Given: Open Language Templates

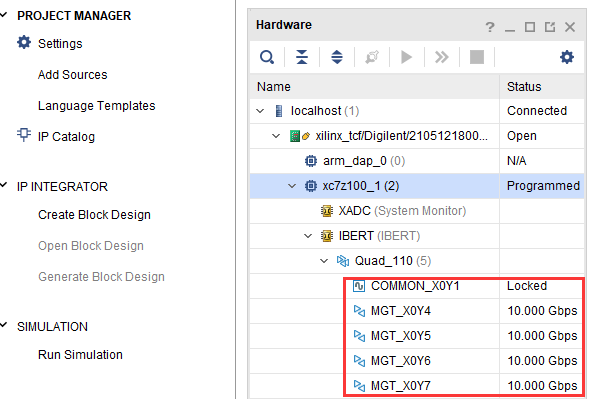Looking at the screenshot, I should [97, 106].
